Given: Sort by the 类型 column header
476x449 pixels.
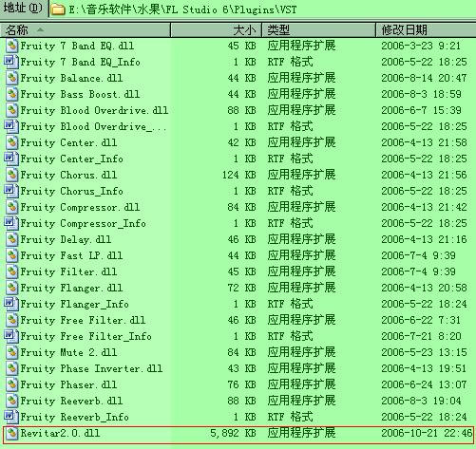Looking at the screenshot, I should 318,30.
